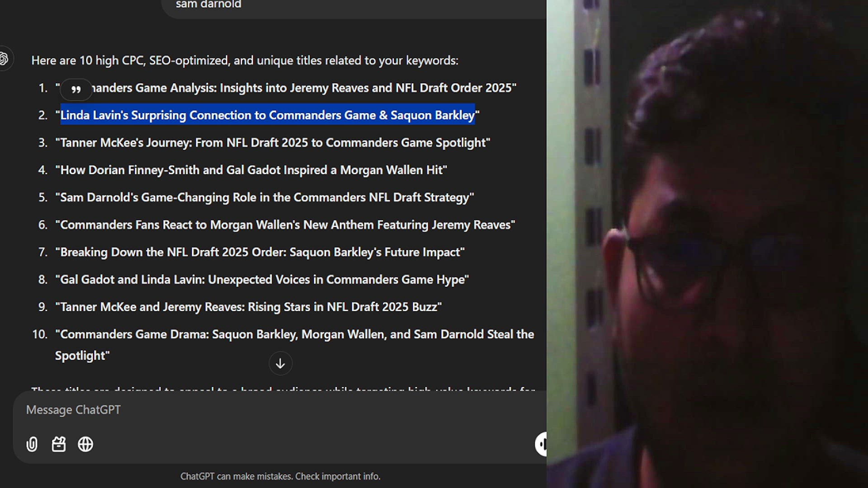Click title three about Tanner McKee's Journey

tap(273, 143)
